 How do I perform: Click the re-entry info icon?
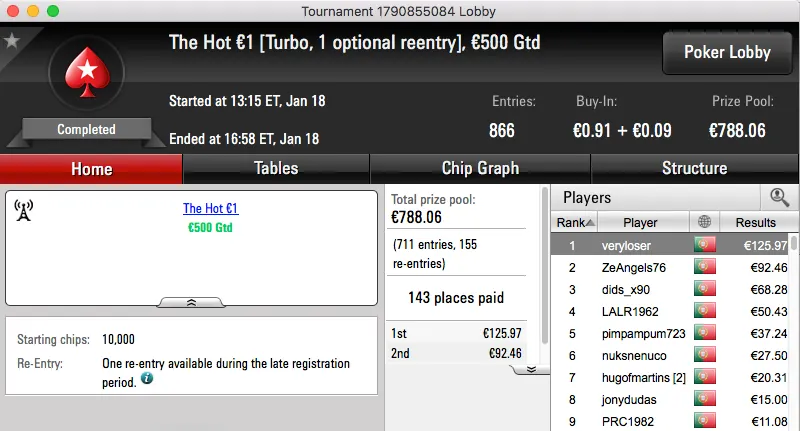(146, 379)
